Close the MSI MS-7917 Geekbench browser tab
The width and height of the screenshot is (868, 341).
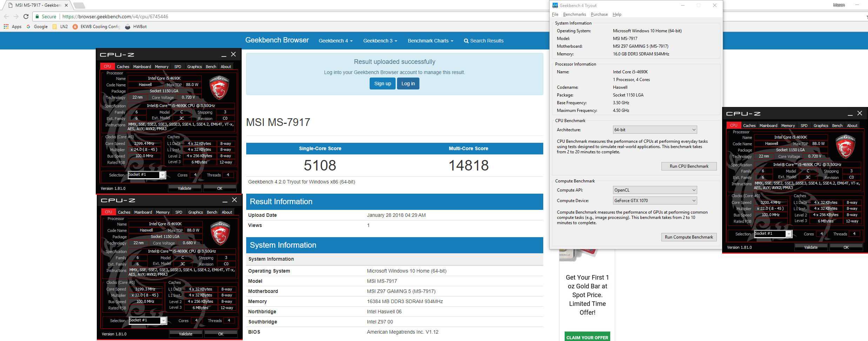pyautogui.click(x=66, y=5)
